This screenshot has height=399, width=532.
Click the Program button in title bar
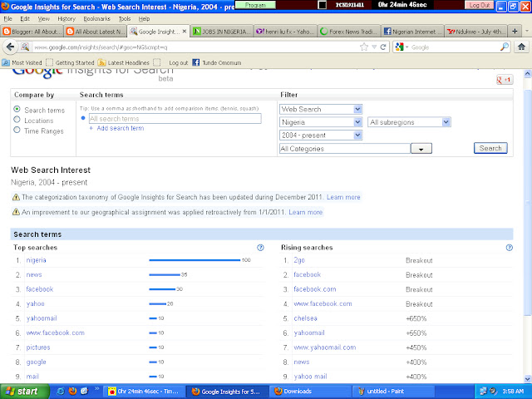pos(255,5)
